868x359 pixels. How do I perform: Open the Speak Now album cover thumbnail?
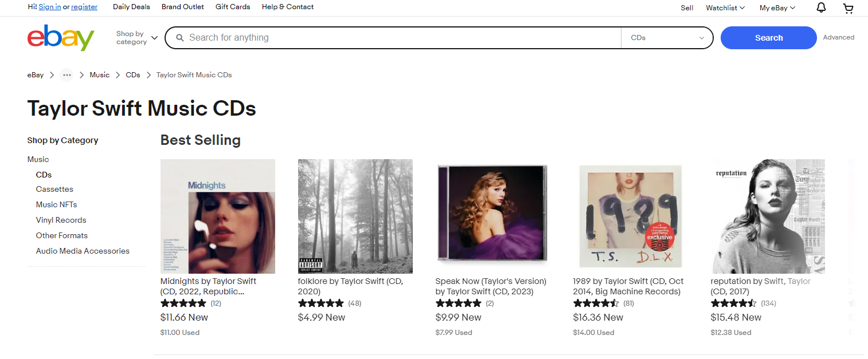click(492, 216)
